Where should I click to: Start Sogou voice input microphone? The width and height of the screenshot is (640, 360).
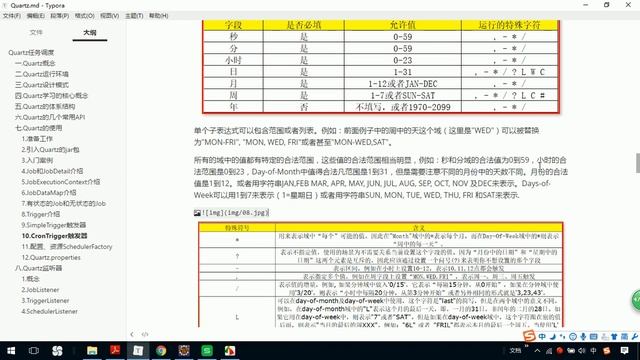583,337
